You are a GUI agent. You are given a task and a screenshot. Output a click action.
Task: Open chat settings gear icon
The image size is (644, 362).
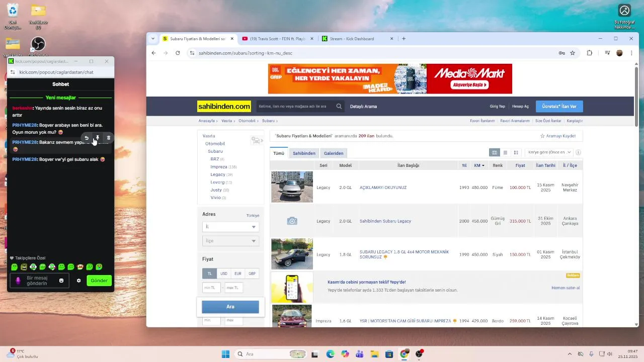pyautogui.click(x=78, y=281)
